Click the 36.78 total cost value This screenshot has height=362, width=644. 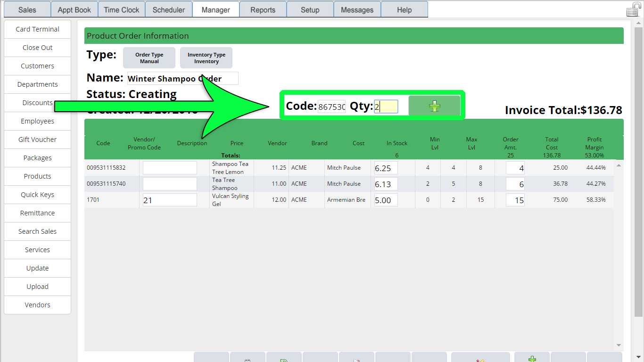tap(560, 184)
